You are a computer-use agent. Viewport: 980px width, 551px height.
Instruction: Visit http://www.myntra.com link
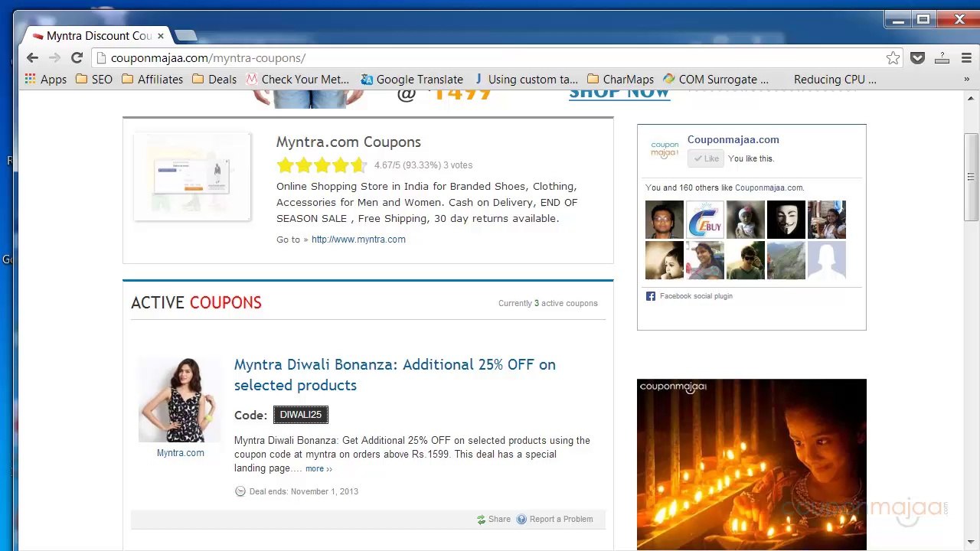[358, 240]
